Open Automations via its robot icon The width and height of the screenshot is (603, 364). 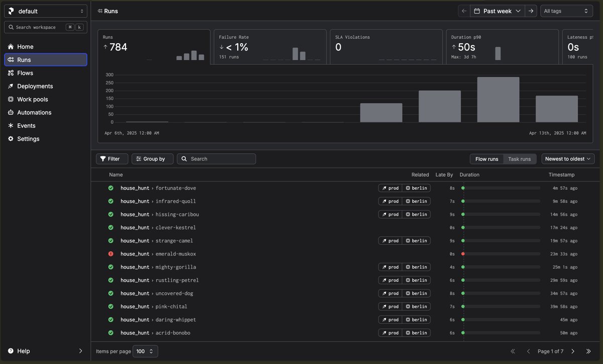11,112
